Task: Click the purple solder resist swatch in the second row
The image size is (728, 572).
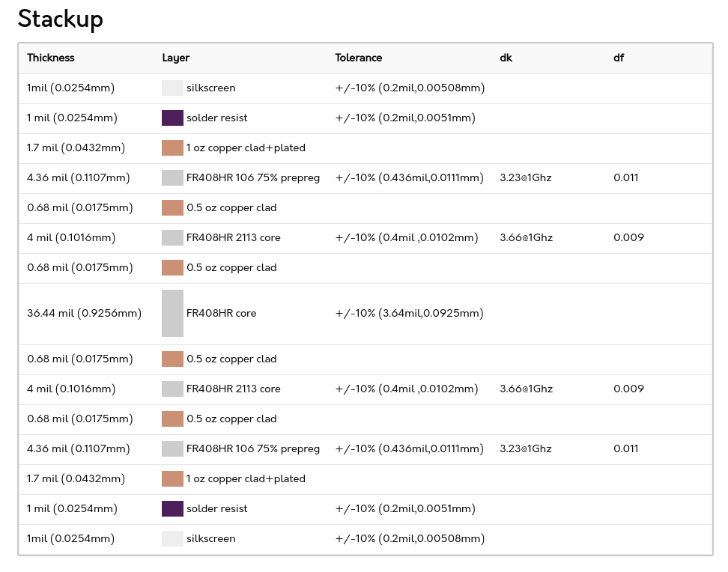Action: point(172,118)
